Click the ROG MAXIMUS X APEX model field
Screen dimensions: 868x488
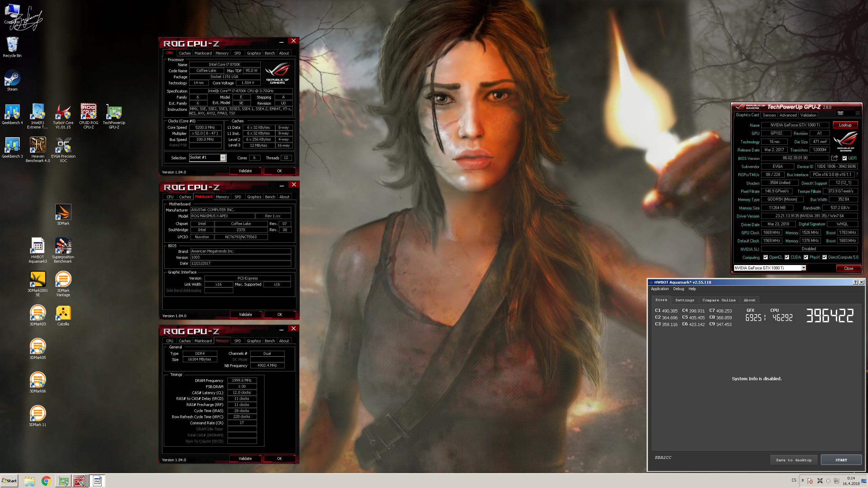coord(222,216)
